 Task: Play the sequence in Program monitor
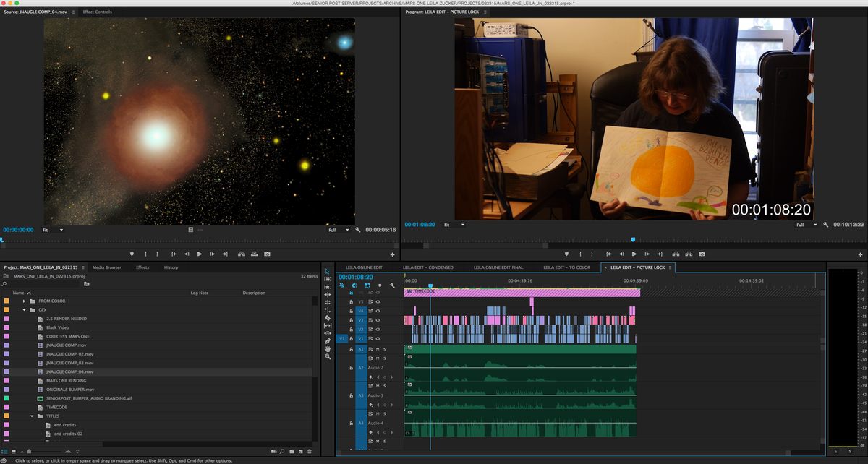point(634,254)
